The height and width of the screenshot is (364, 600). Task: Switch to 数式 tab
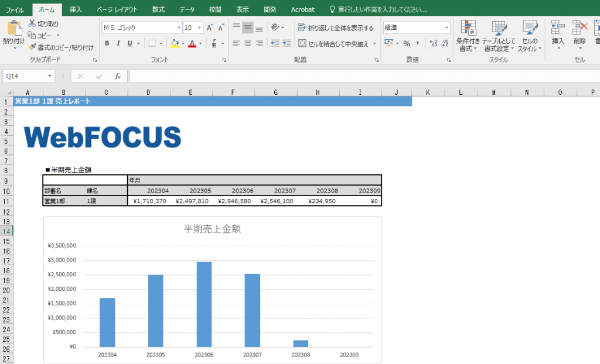point(158,9)
